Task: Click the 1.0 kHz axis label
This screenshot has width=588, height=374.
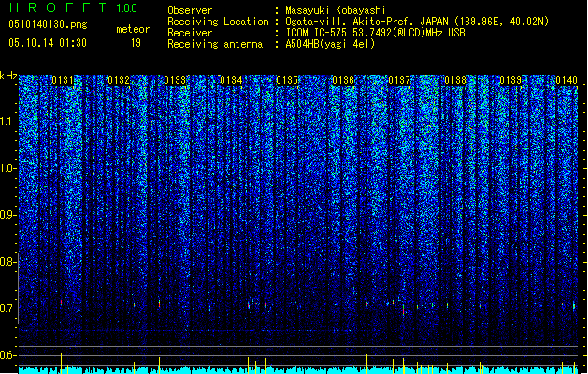Action: pos(7,168)
